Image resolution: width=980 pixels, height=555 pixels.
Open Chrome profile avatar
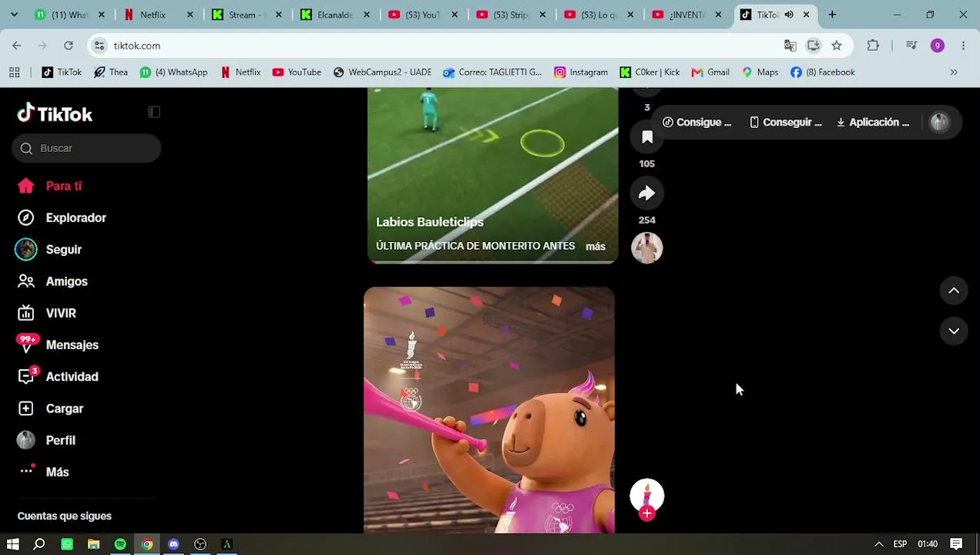point(938,45)
